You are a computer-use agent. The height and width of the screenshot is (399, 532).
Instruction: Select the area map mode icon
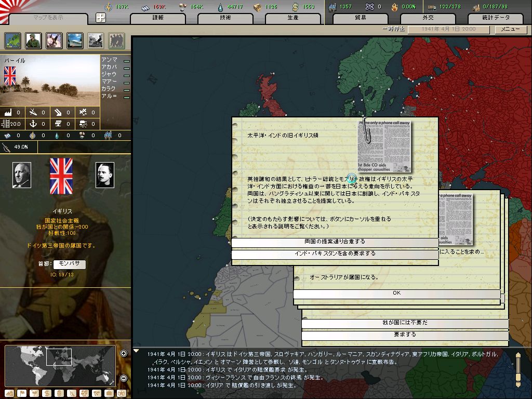tap(97, 393)
